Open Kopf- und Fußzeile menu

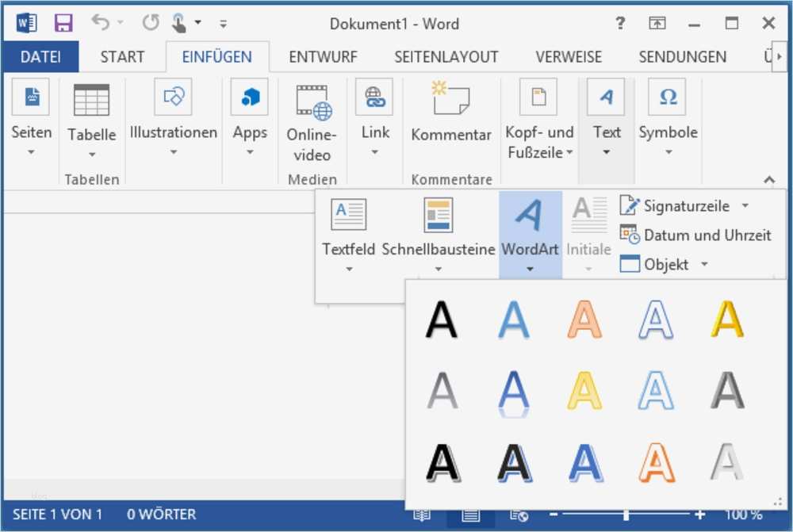[539, 120]
